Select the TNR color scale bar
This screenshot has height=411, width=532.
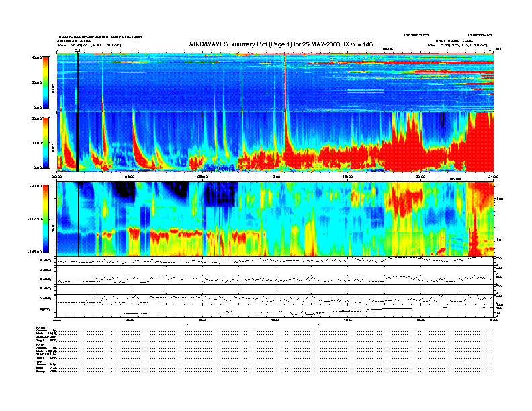click(46, 219)
